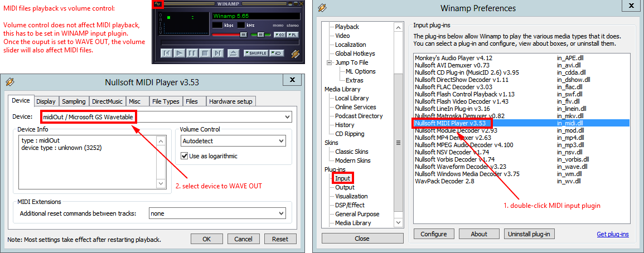Start playback with the Play button
Image resolution: width=644 pixels, height=253 pixels.
tap(179, 53)
